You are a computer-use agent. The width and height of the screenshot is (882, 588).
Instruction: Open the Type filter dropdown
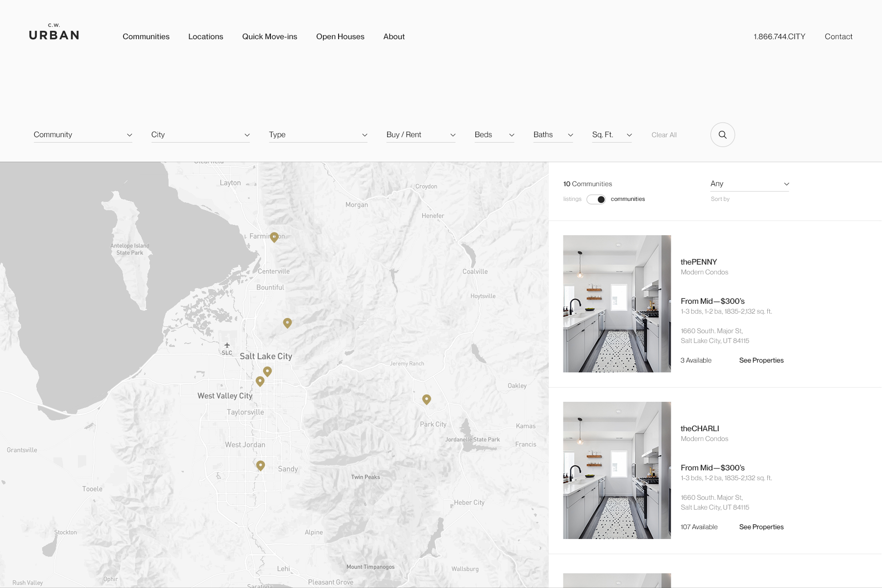318,135
